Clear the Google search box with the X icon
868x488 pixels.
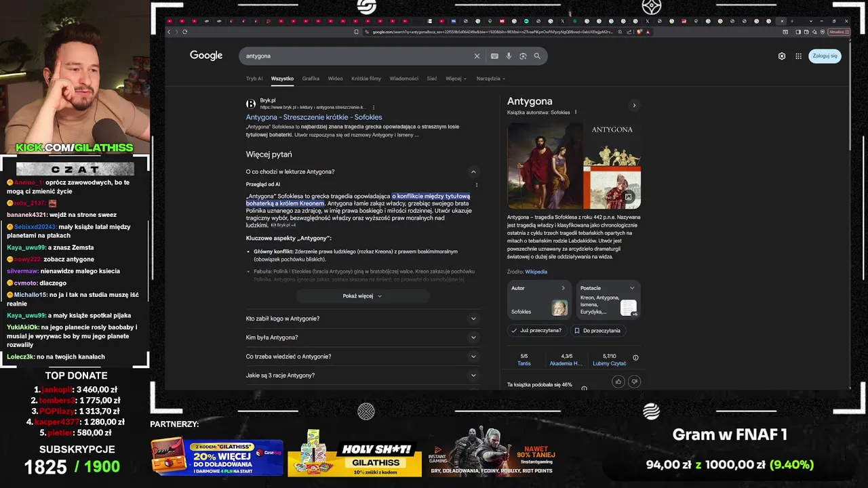477,56
